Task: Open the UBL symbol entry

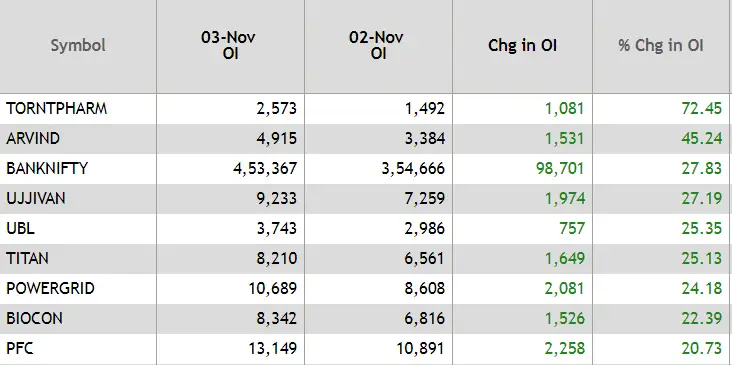Action: 20,228
